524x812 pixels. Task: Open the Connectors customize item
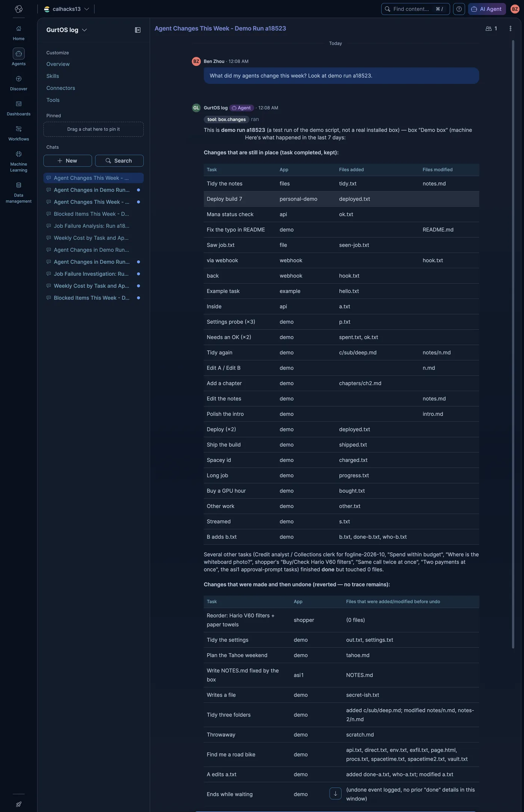click(61, 88)
